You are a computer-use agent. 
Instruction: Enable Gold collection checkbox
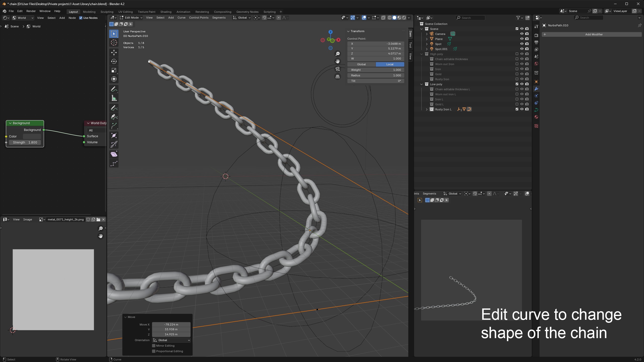(517, 74)
